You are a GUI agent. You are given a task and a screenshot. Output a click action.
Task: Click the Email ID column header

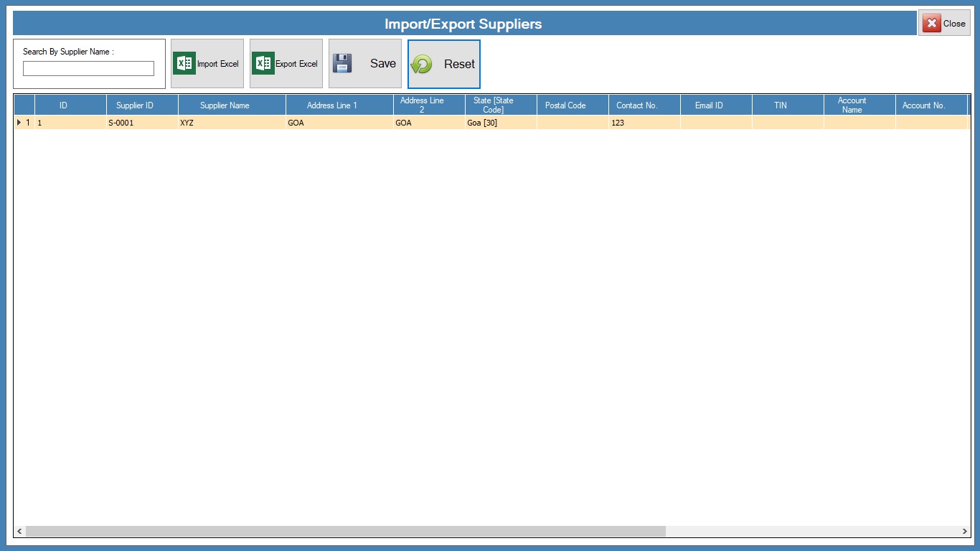coord(709,105)
